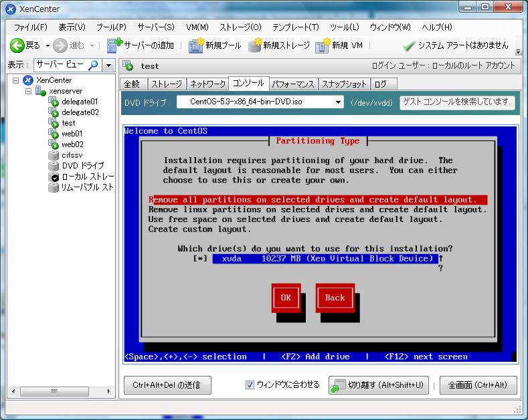Viewport: 528px width, 420px height.
Task: Toggle the ウィンドウに合わせる checkbox
Action: [x=250, y=385]
